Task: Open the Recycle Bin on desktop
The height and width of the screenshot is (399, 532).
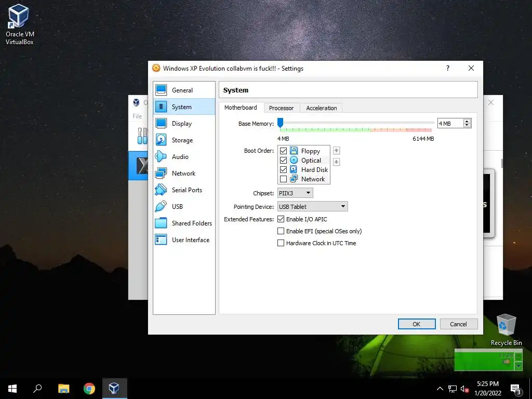Action: 506,330
